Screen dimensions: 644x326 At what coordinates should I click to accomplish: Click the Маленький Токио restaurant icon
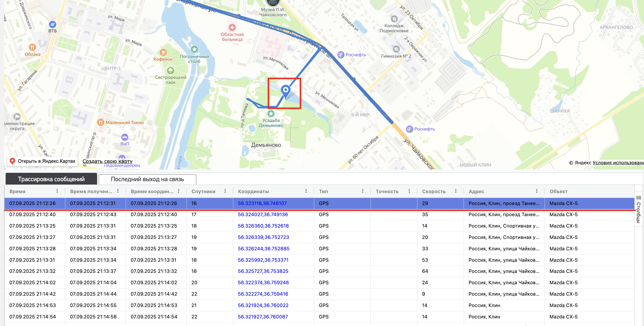tap(101, 123)
